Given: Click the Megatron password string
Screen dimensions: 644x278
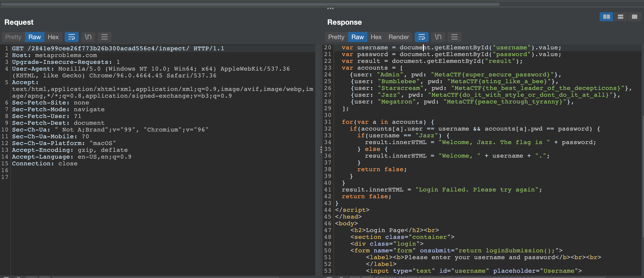Looking at the screenshot, I should [x=505, y=102].
